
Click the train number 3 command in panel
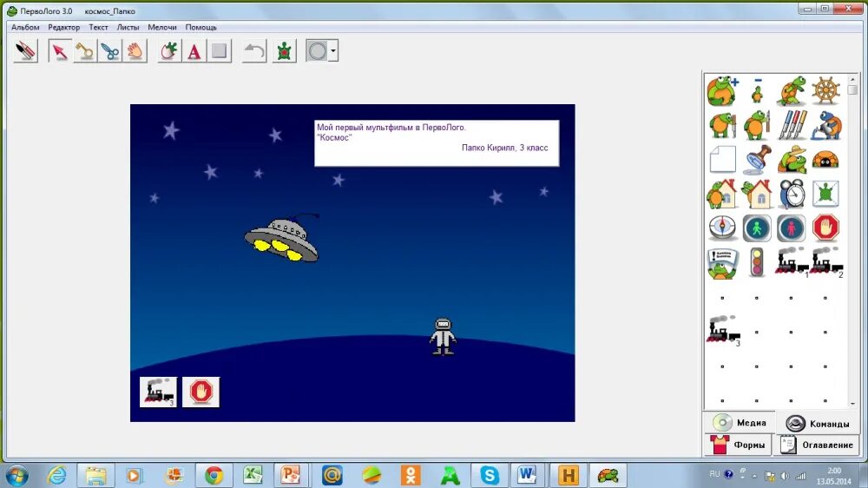tap(724, 331)
